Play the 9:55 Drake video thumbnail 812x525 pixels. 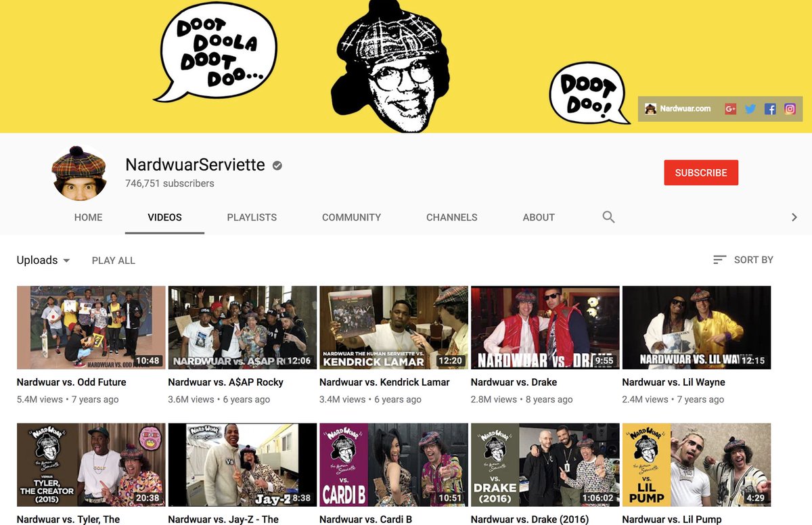click(545, 327)
